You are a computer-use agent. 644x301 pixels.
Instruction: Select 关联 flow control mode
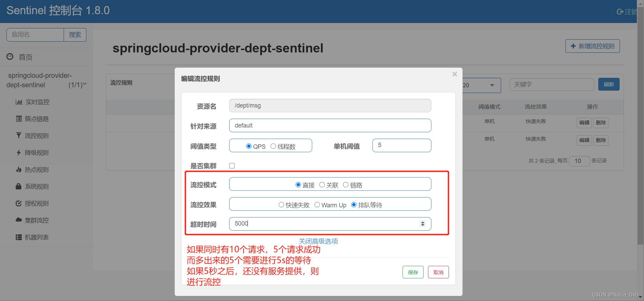tap(322, 185)
